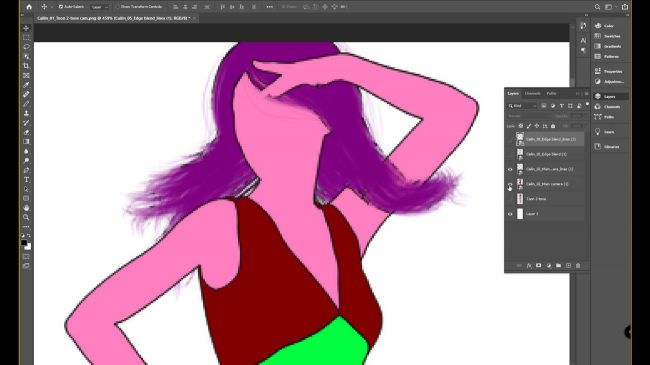
Task: Select the Eyedropper tool
Action: [26, 85]
